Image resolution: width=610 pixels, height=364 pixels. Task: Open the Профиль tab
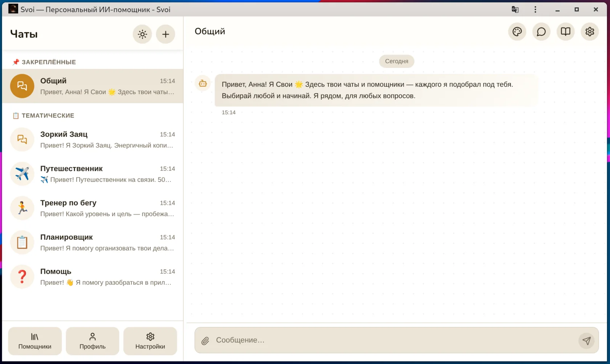pos(93,341)
